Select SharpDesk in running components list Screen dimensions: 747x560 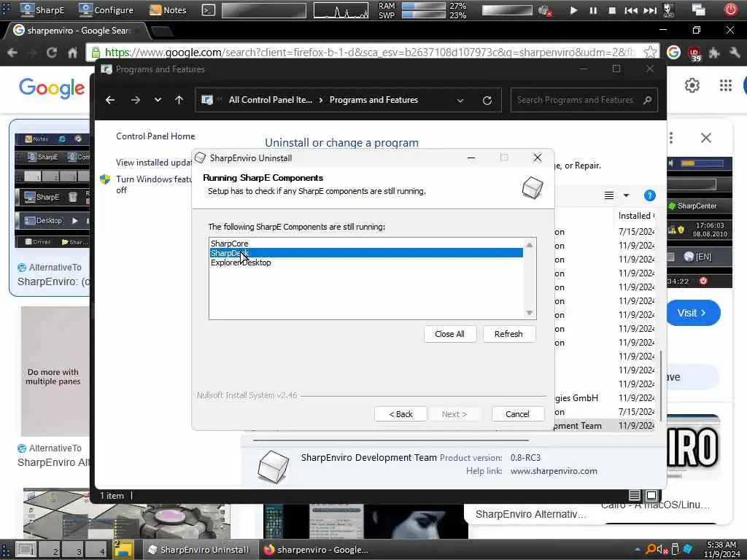[366, 253]
